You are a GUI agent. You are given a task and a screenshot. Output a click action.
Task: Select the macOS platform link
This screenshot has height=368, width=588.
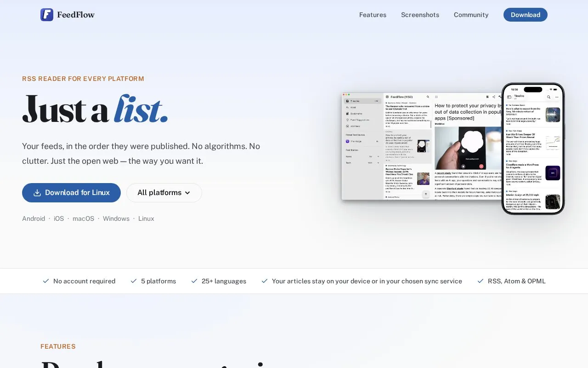tap(83, 218)
